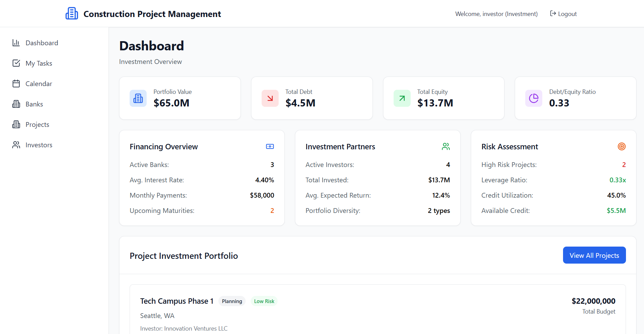This screenshot has width=644, height=334.
Task: Click the Financing Overview banknote icon
Action: [x=270, y=147]
